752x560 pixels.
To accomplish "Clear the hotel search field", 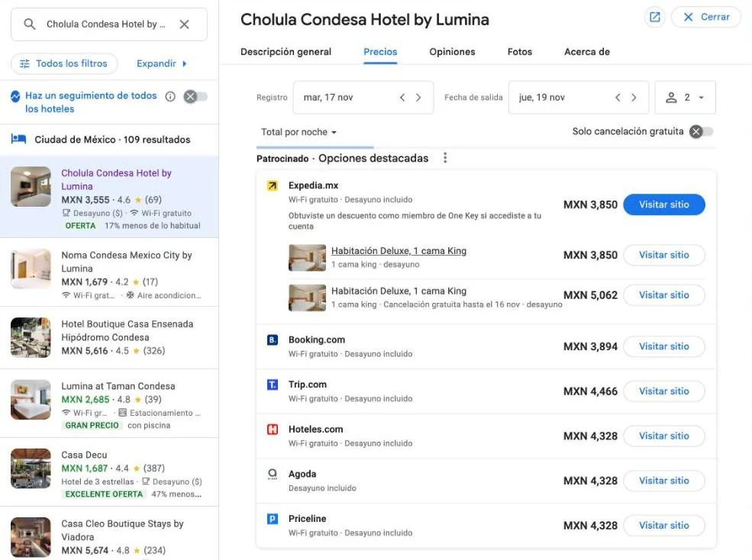I will [x=184, y=24].
